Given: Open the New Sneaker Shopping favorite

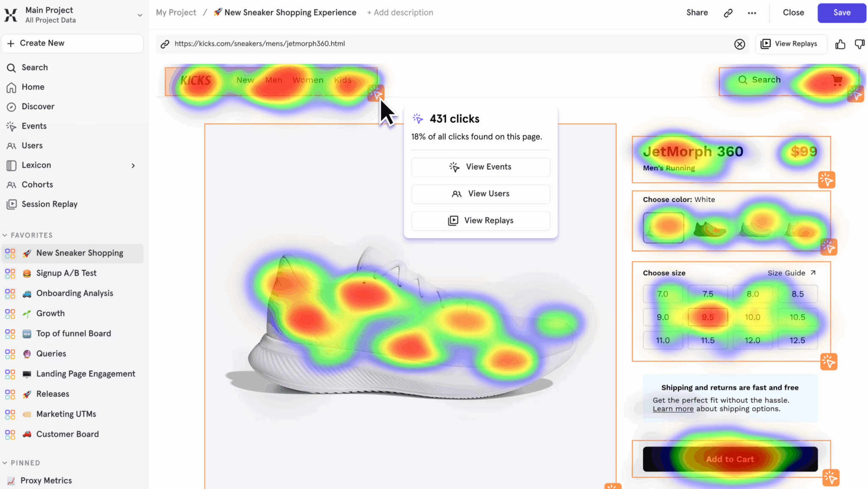Looking at the screenshot, I should tap(79, 253).
